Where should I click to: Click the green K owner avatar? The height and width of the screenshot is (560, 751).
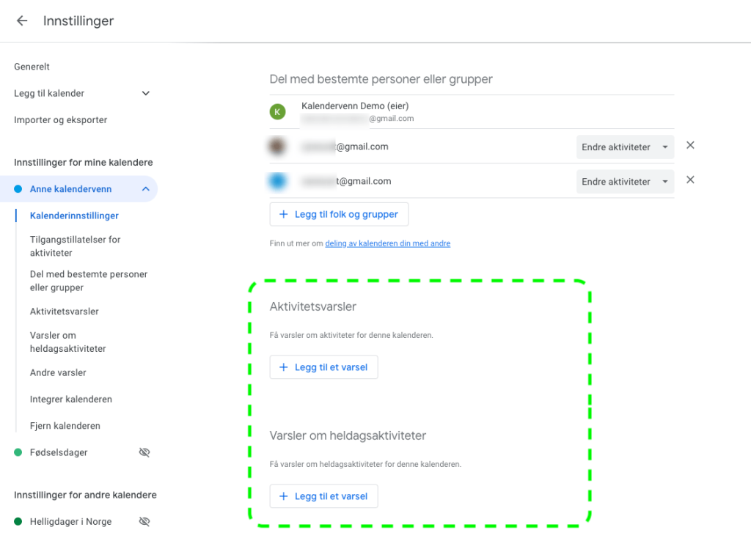click(277, 111)
